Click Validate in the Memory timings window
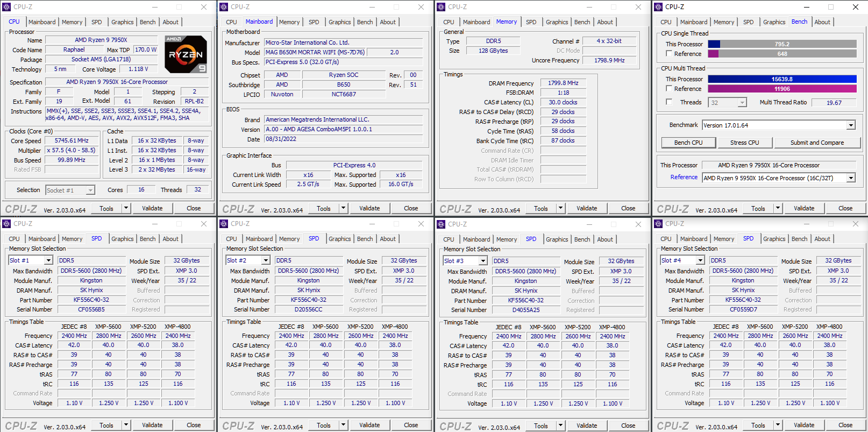Image resolution: width=868 pixels, height=432 pixels. (x=587, y=208)
